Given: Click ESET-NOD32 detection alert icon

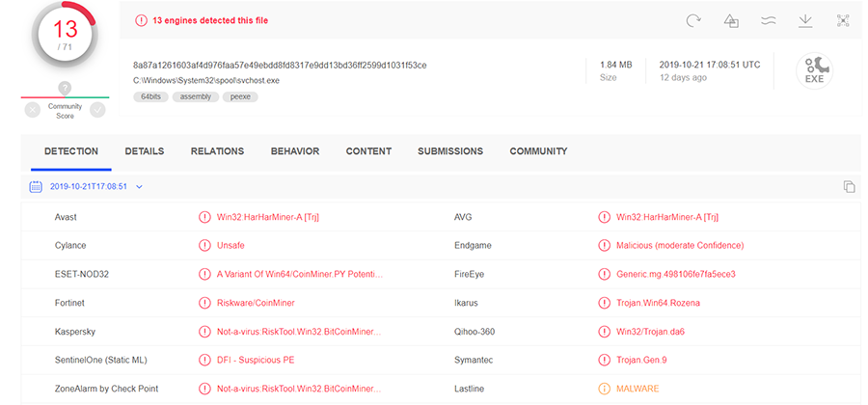Looking at the screenshot, I should coord(204,274).
